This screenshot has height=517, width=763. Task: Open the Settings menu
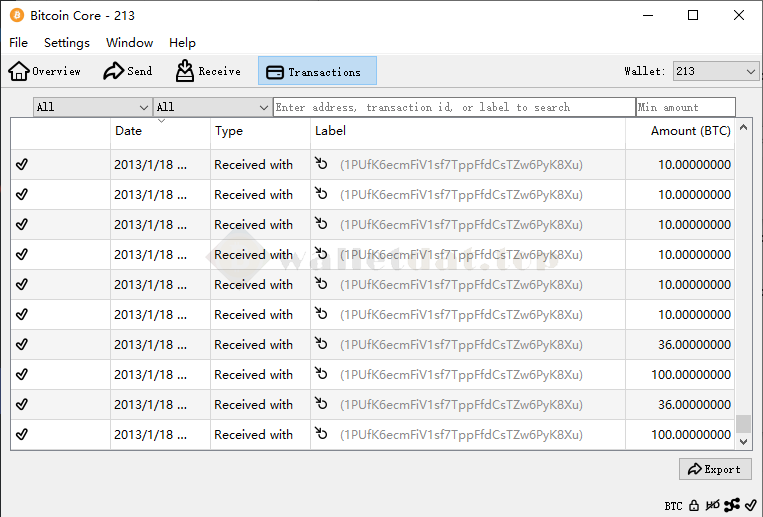coord(67,43)
